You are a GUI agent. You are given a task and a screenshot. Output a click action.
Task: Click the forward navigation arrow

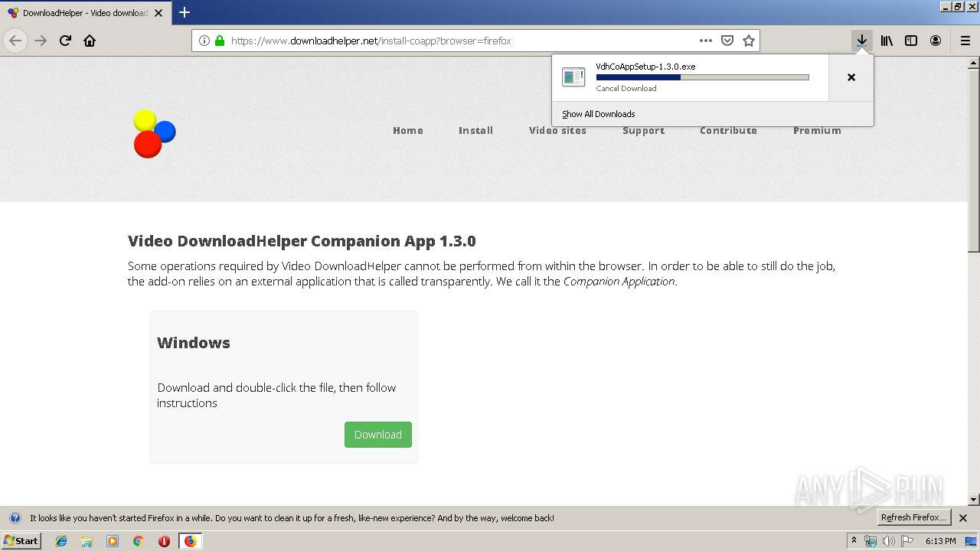click(x=41, y=41)
